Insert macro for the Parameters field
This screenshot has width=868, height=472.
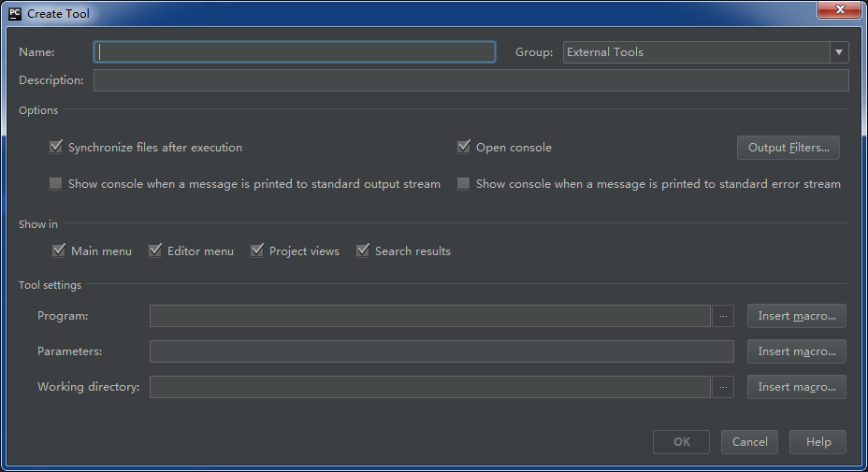pyautogui.click(x=797, y=351)
